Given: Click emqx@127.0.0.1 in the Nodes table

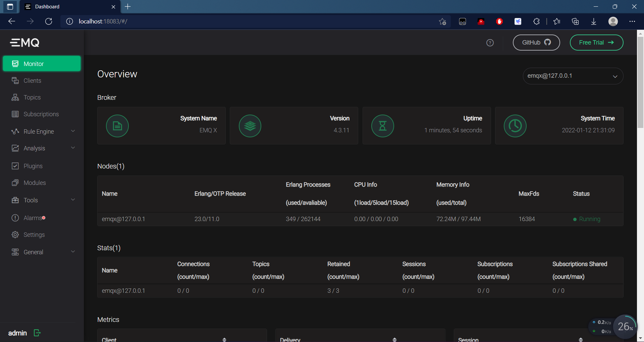Looking at the screenshot, I should (x=123, y=219).
